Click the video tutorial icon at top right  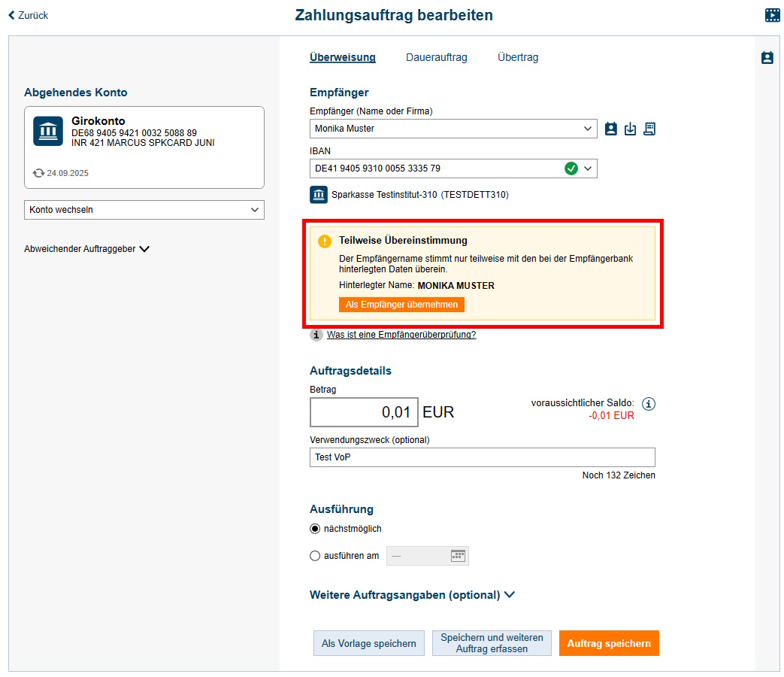[773, 15]
